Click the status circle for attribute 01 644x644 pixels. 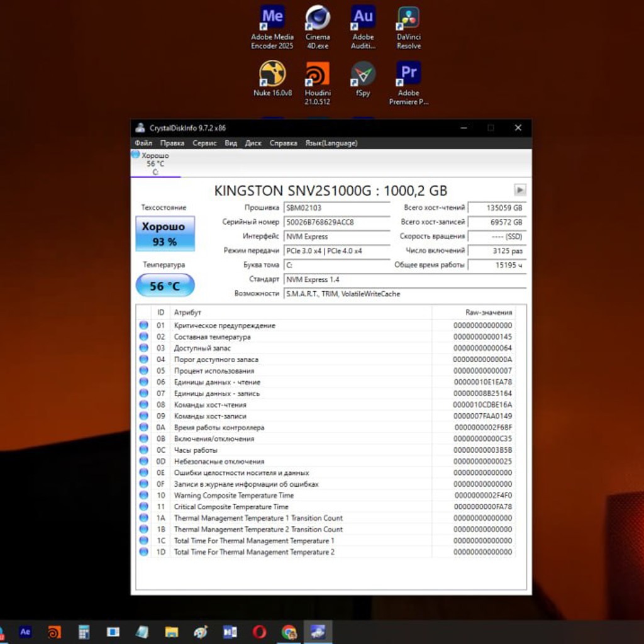[x=144, y=325]
